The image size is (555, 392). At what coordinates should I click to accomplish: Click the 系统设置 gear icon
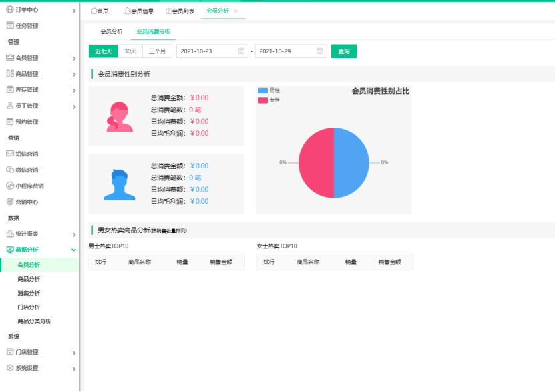click(x=10, y=367)
